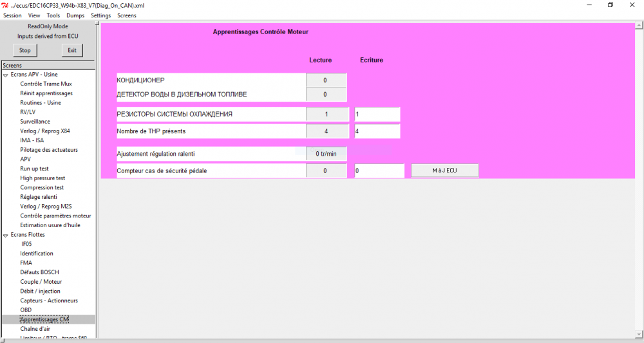The width and height of the screenshot is (644, 343).
Task: Select Réinit apprentissages screen
Action: (x=46, y=93)
